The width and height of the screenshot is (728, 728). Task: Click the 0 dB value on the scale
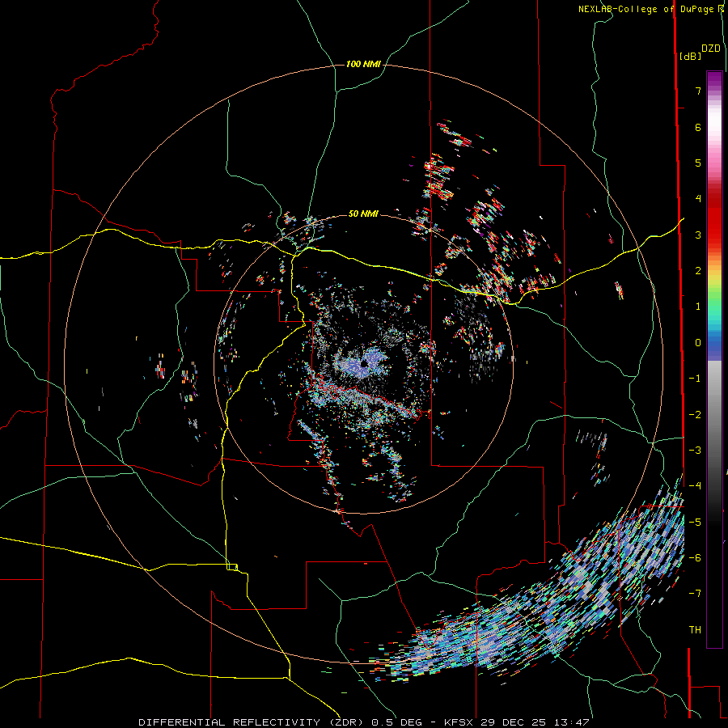[x=698, y=343]
